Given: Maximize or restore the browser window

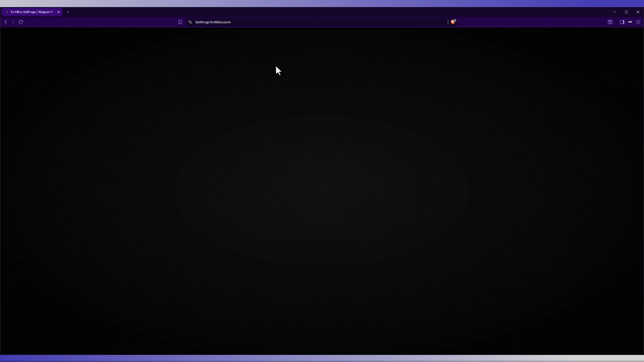Looking at the screenshot, I should (626, 12).
